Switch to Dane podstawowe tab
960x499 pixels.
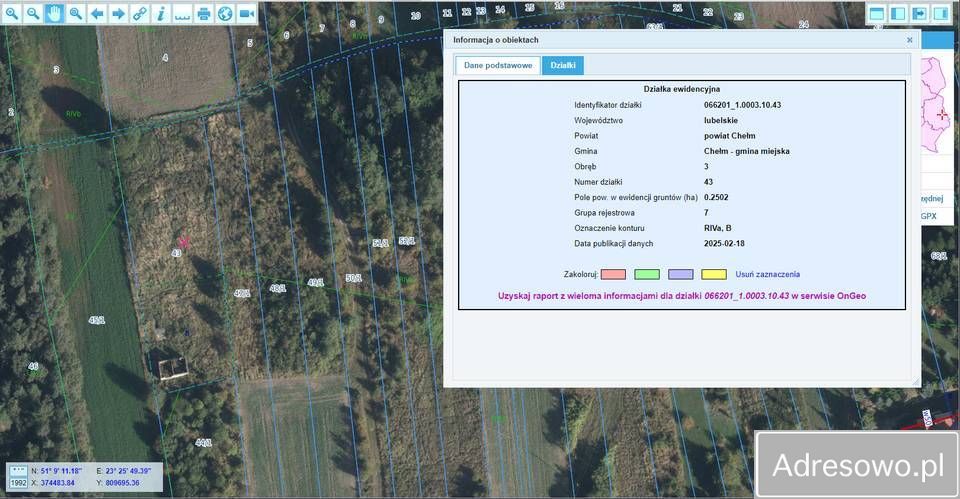pyautogui.click(x=497, y=66)
